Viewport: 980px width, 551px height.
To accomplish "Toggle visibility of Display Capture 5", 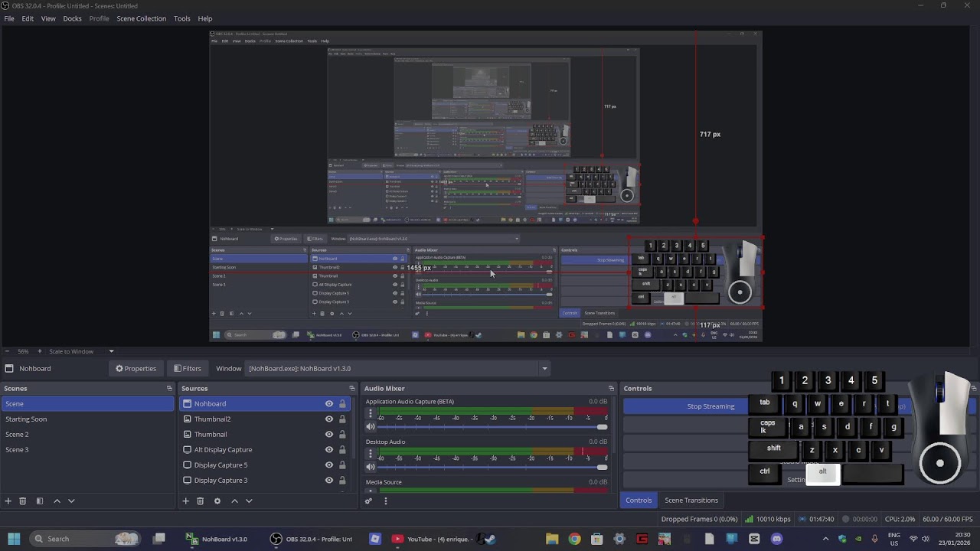I will coord(329,465).
